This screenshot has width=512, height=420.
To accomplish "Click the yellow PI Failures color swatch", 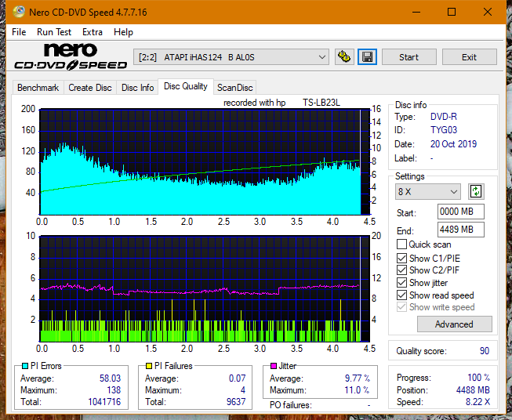I will click(149, 366).
